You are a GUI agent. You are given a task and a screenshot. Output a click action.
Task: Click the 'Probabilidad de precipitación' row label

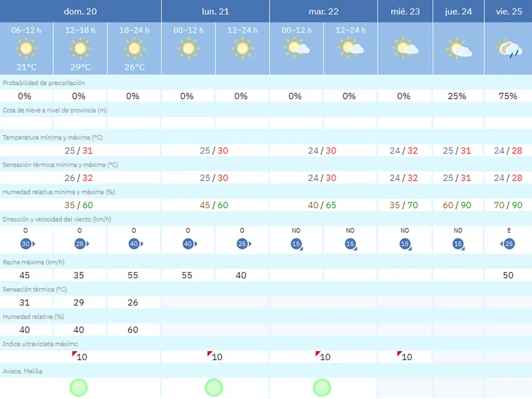point(44,83)
